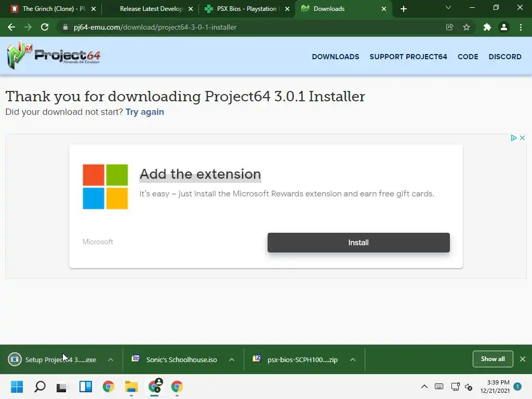
Task: Click the site lock icon in address bar
Action: [65, 27]
